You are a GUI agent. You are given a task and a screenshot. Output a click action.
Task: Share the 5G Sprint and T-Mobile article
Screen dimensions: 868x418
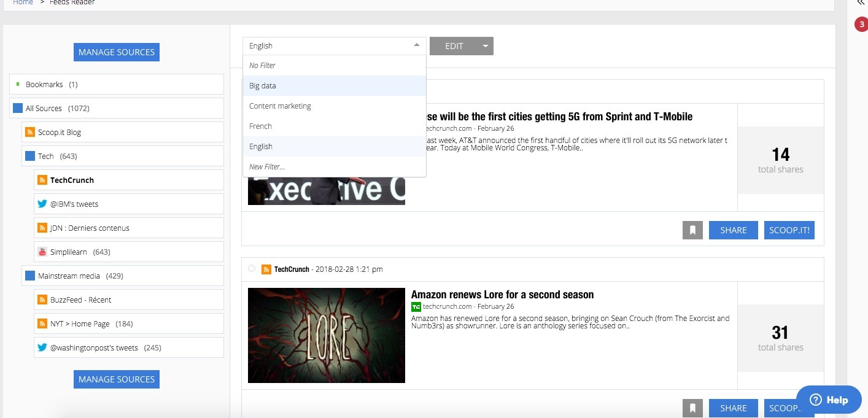point(734,230)
